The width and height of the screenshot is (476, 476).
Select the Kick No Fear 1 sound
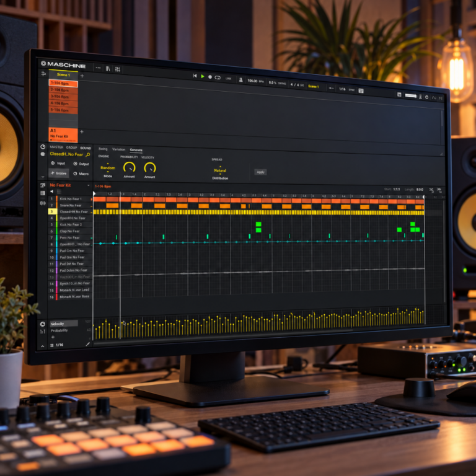[70, 199]
